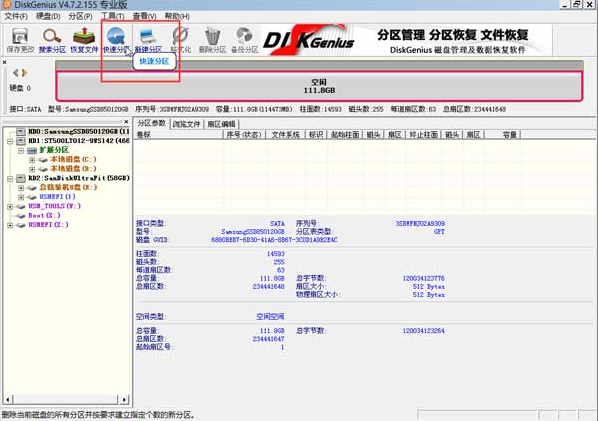Screen dimensions: 598x421
Task: Click the 文件系统 column header
Action: click(x=285, y=135)
